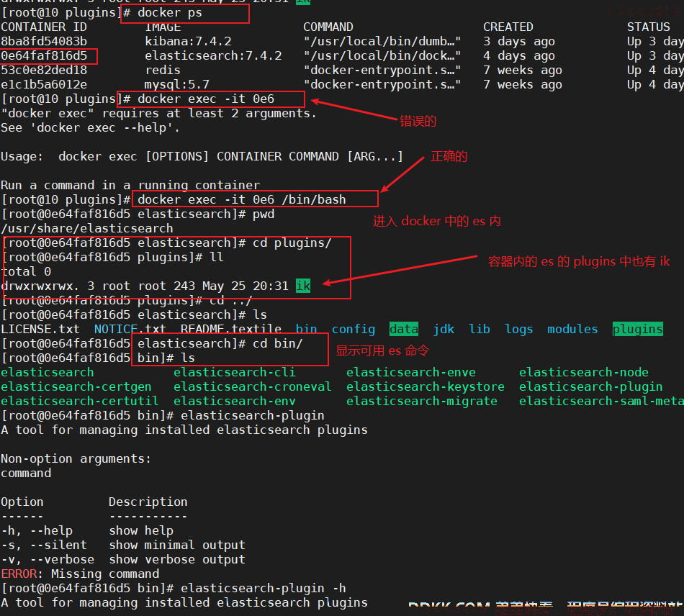This screenshot has height=616, width=684.
Task: Click the container ID 0e64faf816d5
Action: [x=44, y=56]
